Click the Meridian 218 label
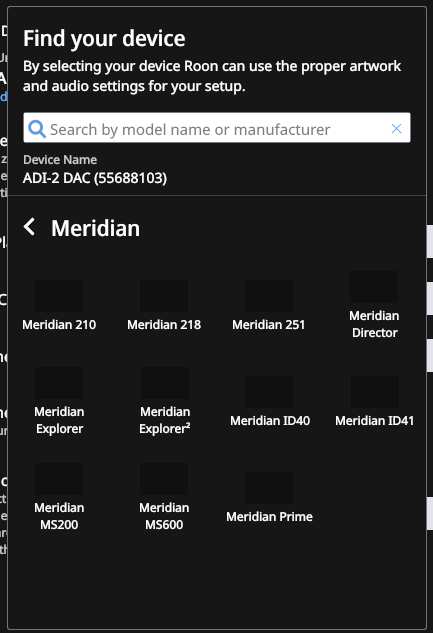433x633 pixels. tap(164, 325)
